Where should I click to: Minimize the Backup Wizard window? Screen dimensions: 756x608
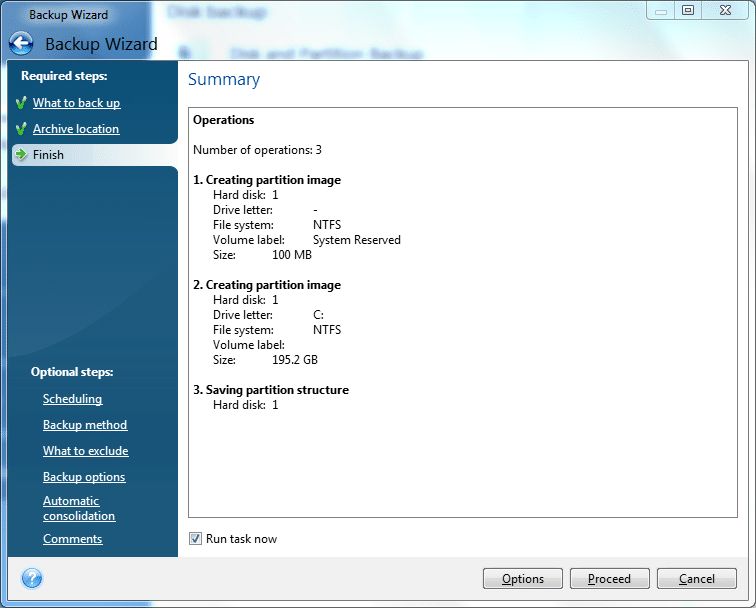tap(661, 11)
